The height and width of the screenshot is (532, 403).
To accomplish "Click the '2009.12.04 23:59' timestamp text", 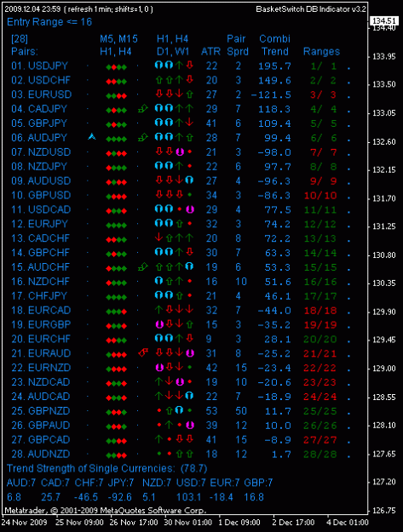I will coord(32,9).
